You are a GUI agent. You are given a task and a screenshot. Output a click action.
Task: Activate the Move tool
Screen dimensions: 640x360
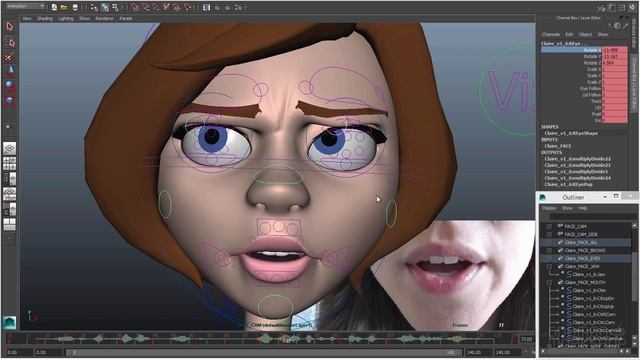10,71
